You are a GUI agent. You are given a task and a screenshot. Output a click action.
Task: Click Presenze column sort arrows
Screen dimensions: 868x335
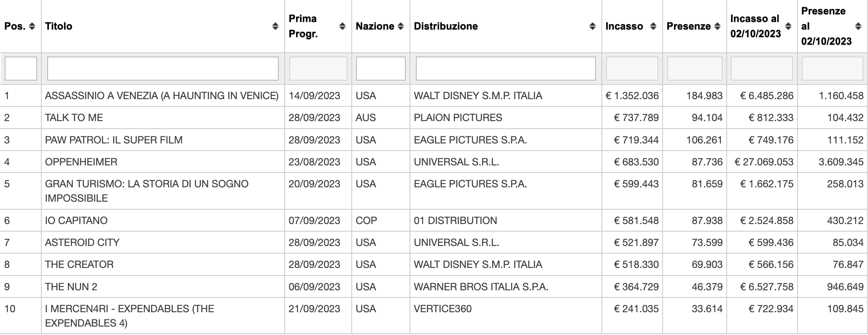[717, 26]
